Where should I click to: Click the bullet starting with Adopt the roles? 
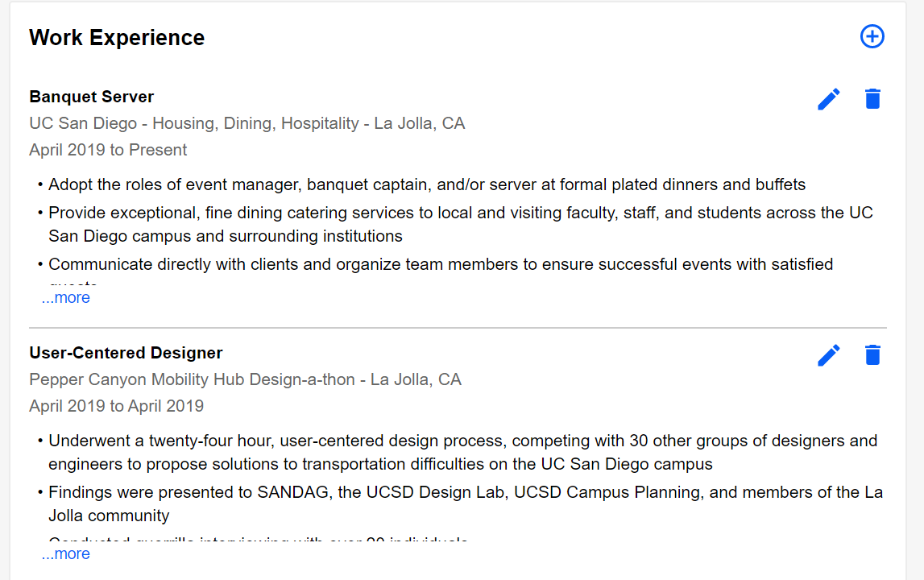[x=427, y=184]
